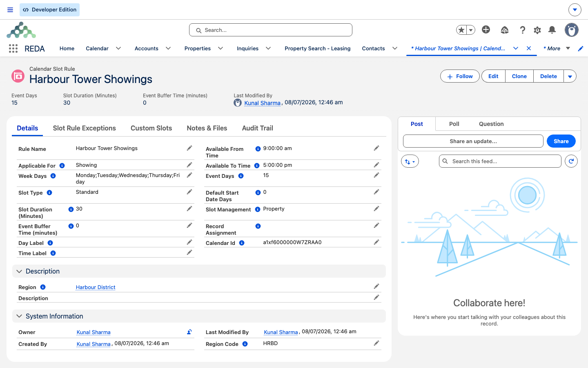
Task: Open the hamburger menu at top left
Action: [x=10, y=10]
